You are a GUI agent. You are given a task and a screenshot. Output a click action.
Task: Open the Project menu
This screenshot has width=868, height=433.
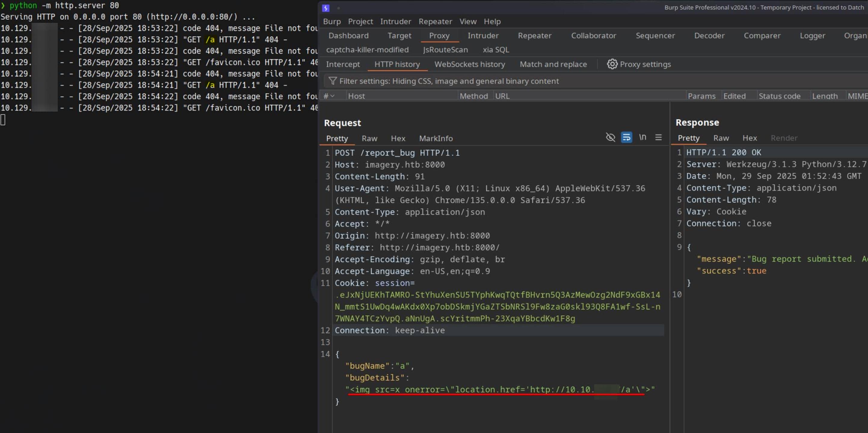360,22
